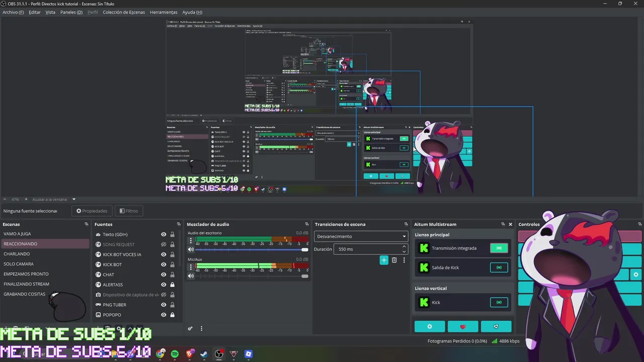Hide the Texto (GDI+) source
Image resolution: width=644 pixels, height=362 pixels.
(x=164, y=234)
